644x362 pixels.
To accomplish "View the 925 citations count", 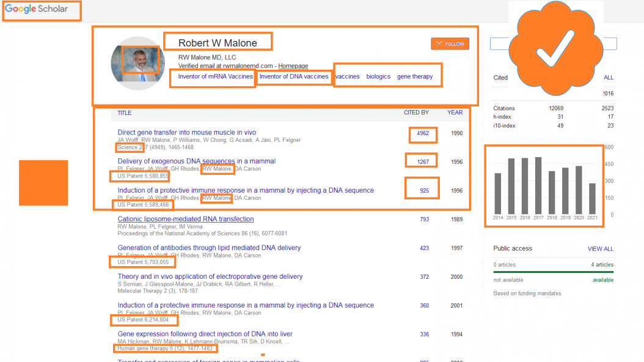I will point(424,191).
